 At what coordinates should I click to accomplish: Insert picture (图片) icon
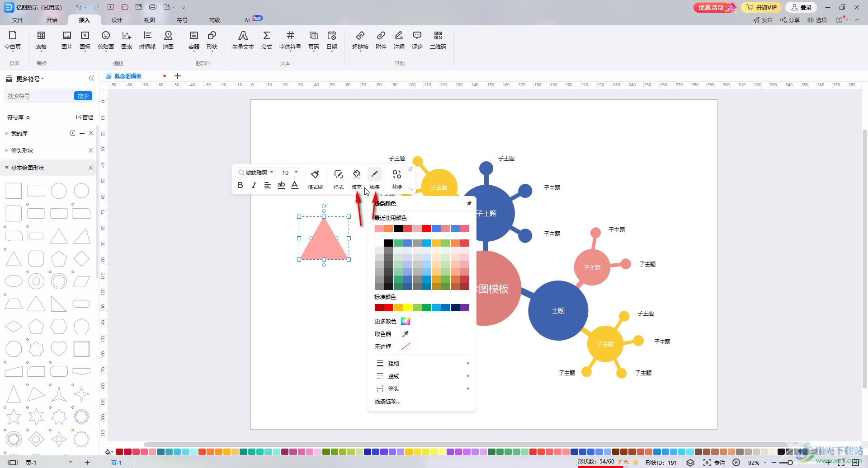tap(67, 40)
